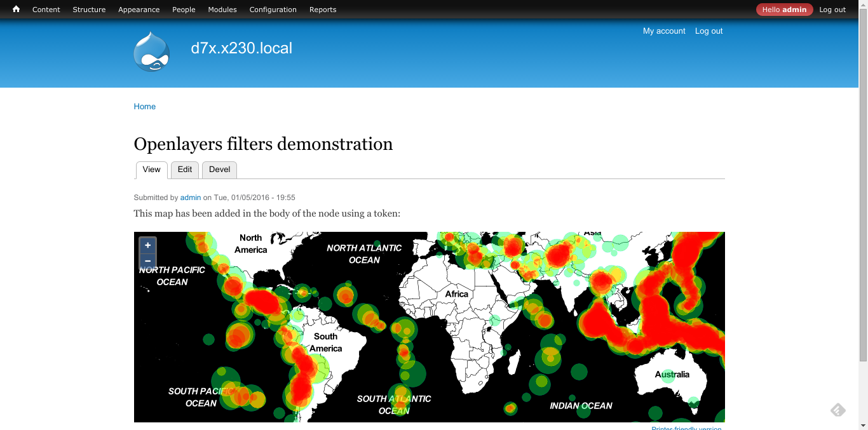The height and width of the screenshot is (430, 868).
Task: Switch to the Devel tab
Action: click(219, 170)
